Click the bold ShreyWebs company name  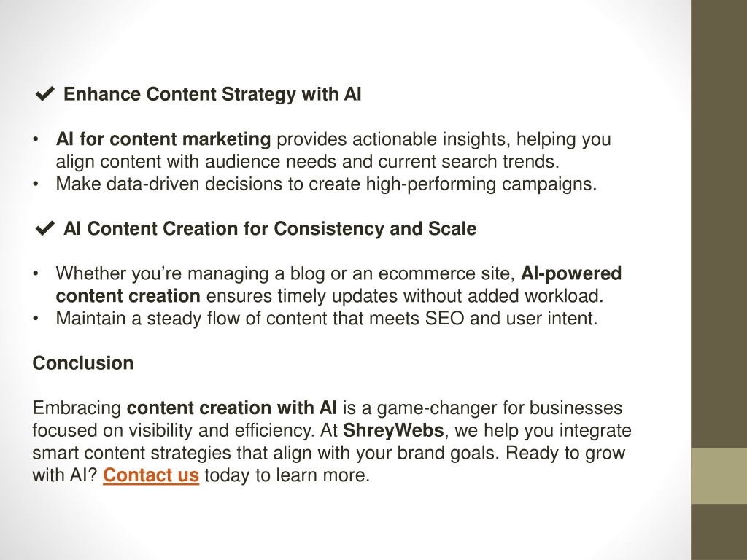[393, 430]
